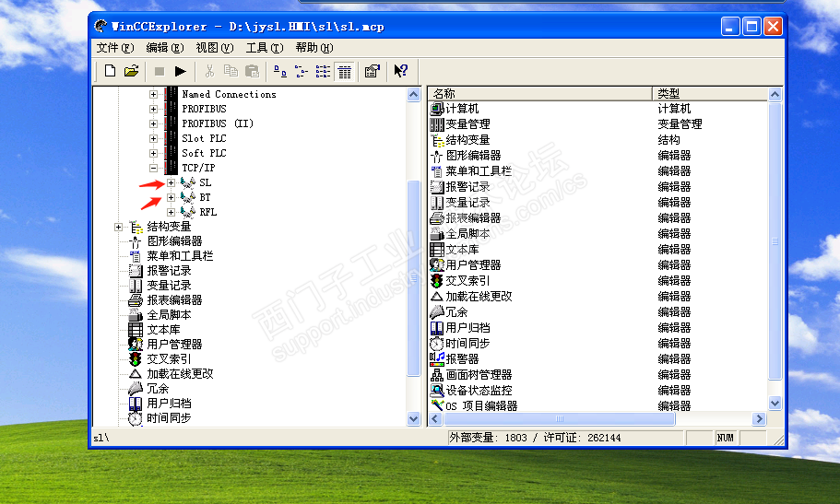Click the horizontal scrollbar thumb in list
This screenshot has height=504, width=840.
560,419
